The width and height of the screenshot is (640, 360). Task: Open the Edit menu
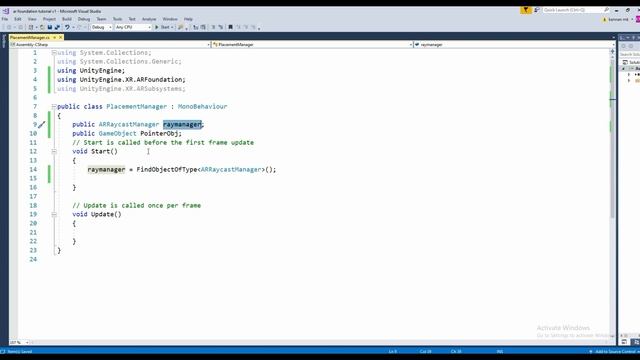point(18,19)
